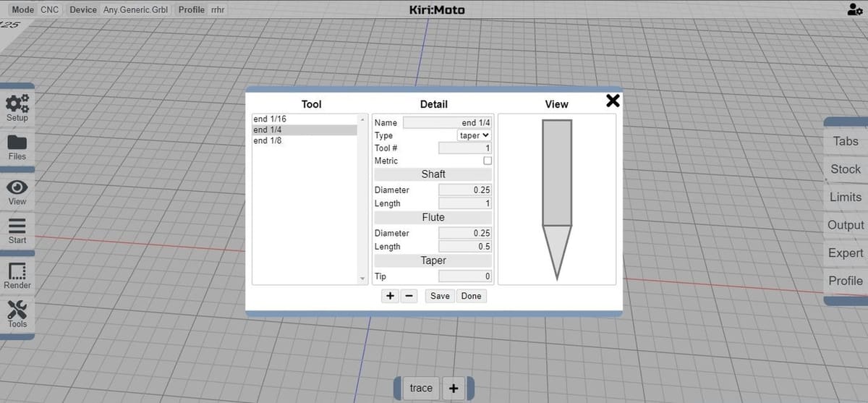Viewport: 868px width, 403px height.
Task: Edit the Flute Length field
Action: click(465, 247)
